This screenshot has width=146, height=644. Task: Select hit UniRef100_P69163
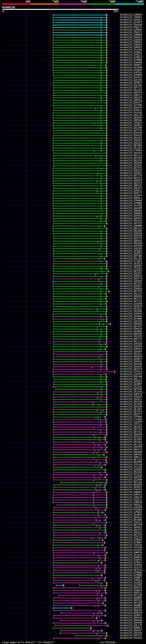coord(131,37)
